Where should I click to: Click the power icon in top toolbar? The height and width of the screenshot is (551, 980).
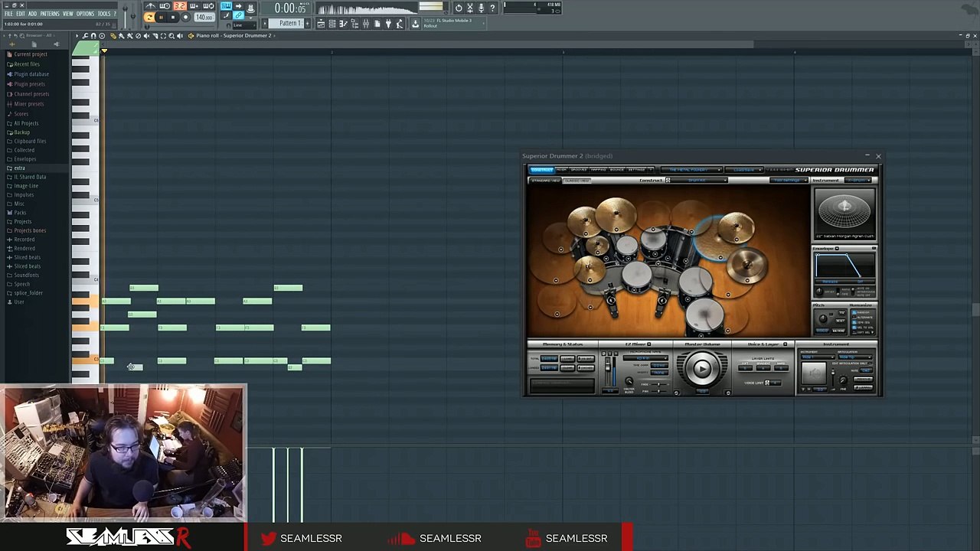click(x=459, y=8)
